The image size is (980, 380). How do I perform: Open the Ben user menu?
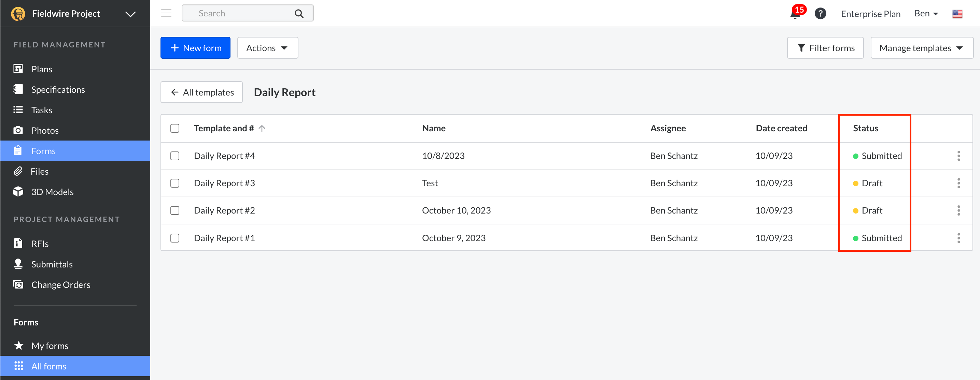coord(926,13)
